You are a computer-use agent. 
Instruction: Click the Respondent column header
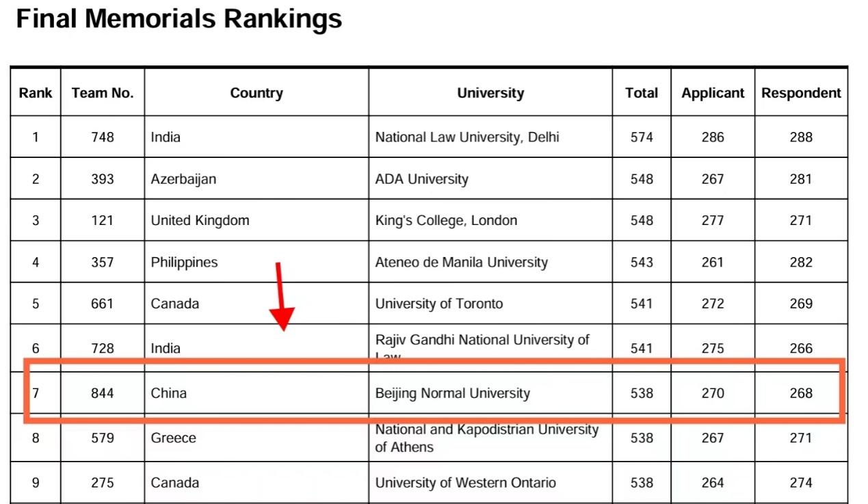pos(801,93)
